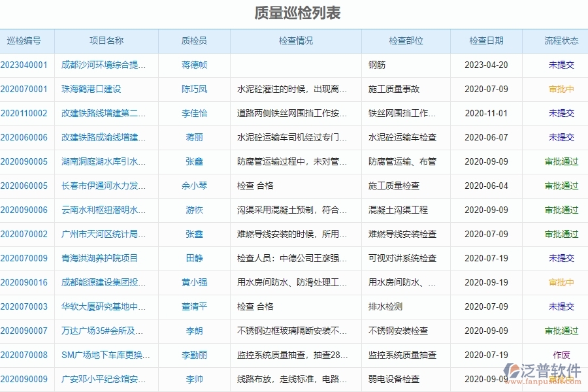Click the 质检员 column header

point(193,41)
